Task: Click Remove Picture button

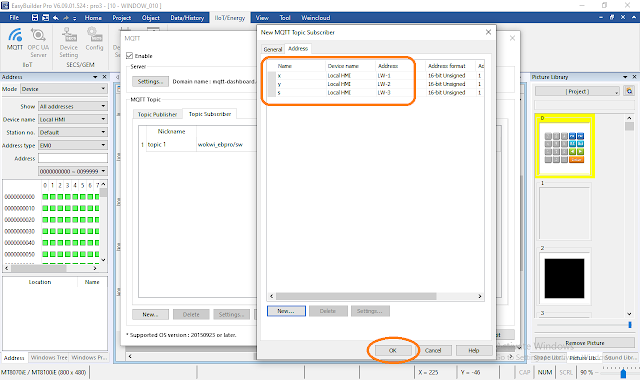Action: (x=584, y=343)
